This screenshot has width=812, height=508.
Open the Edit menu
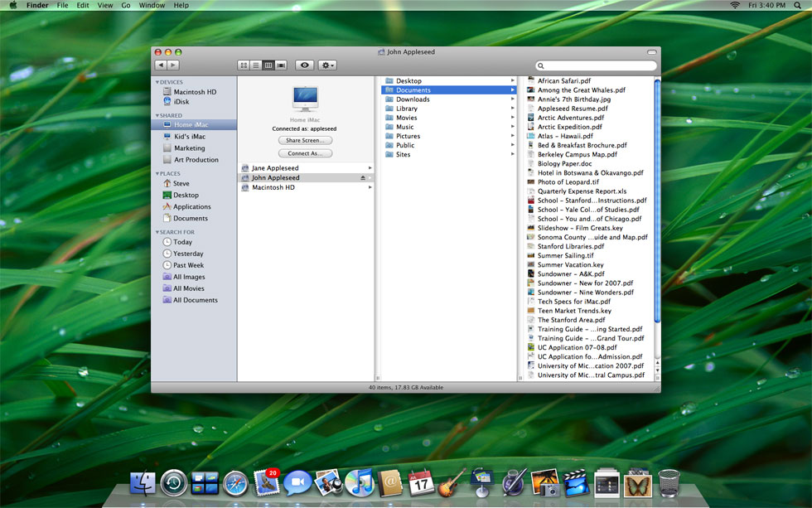pos(83,5)
